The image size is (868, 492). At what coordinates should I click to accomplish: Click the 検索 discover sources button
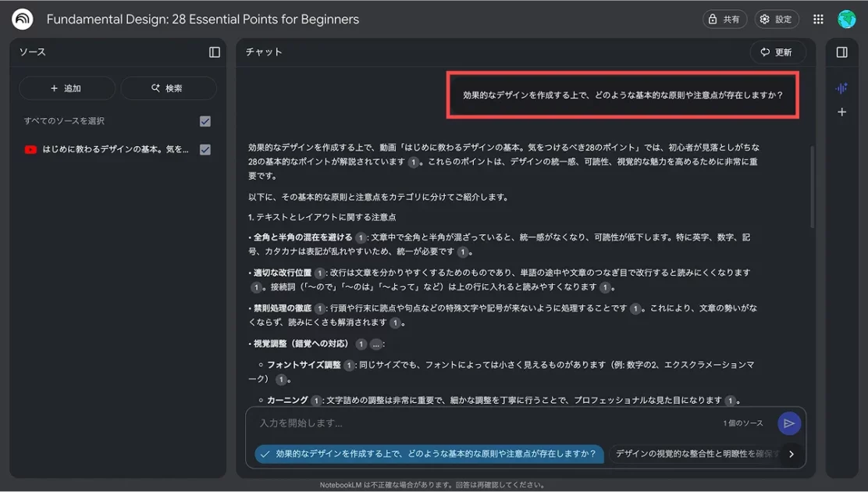coord(168,88)
